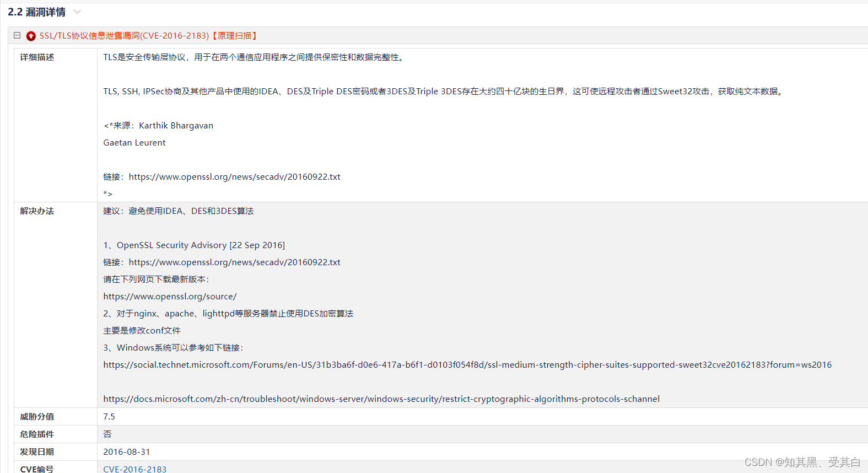Select the threat score value 7.5

[x=109, y=417]
